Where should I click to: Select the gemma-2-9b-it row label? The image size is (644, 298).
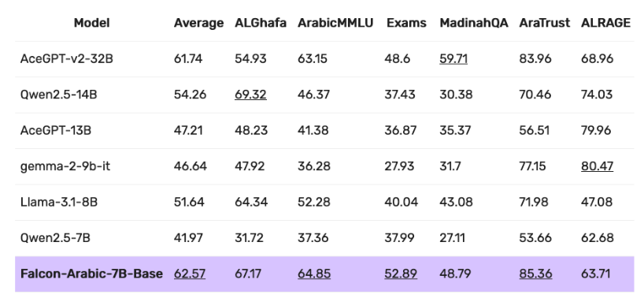[x=65, y=166]
